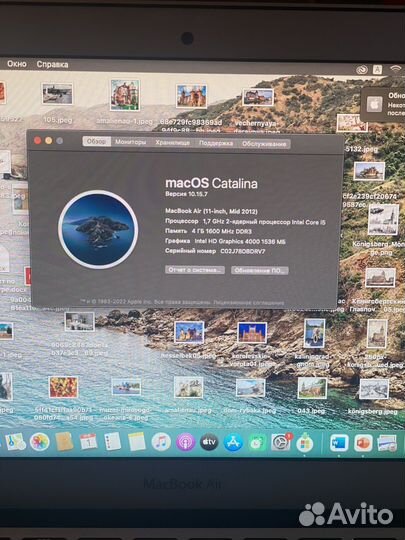Open Podcasts from the Dock
The height and width of the screenshot is (540, 405).
point(185,442)
